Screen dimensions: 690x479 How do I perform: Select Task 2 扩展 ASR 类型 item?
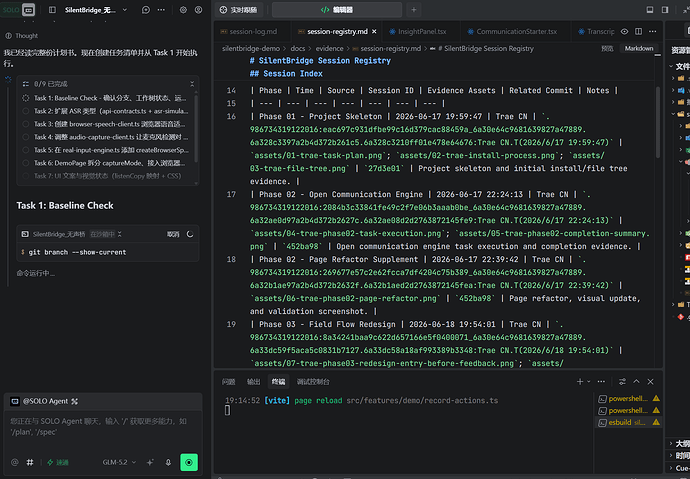point(106,111)
